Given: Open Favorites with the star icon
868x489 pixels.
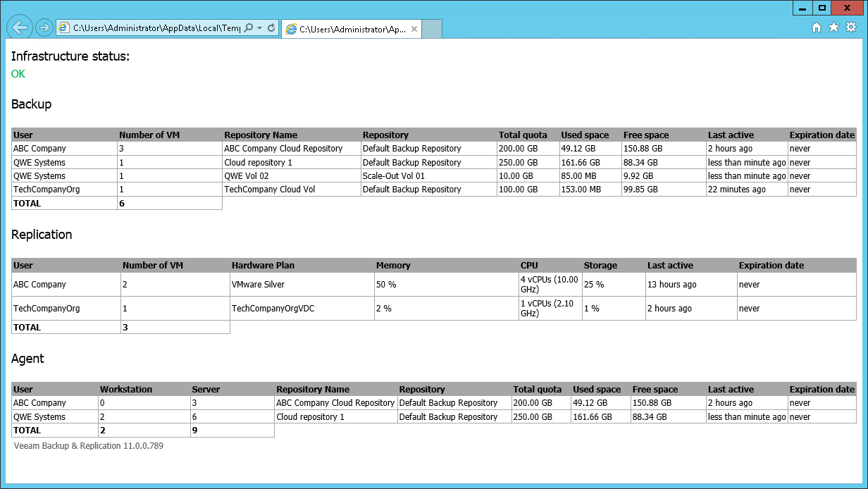Looking at the screenshot, I should 833,27.
